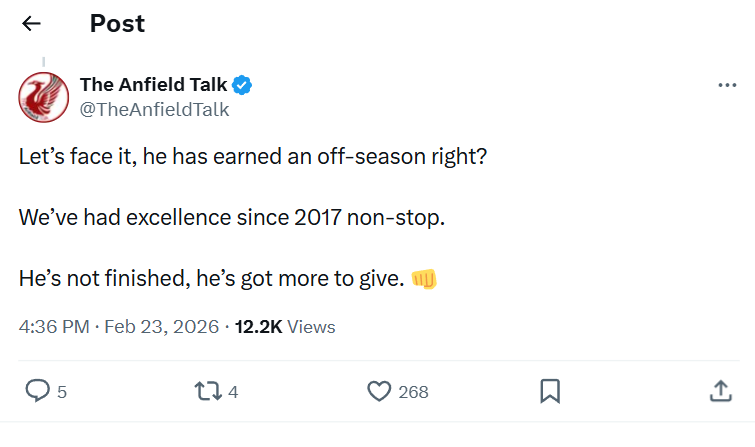Share the post via upload arrow icon

(720, 391)
